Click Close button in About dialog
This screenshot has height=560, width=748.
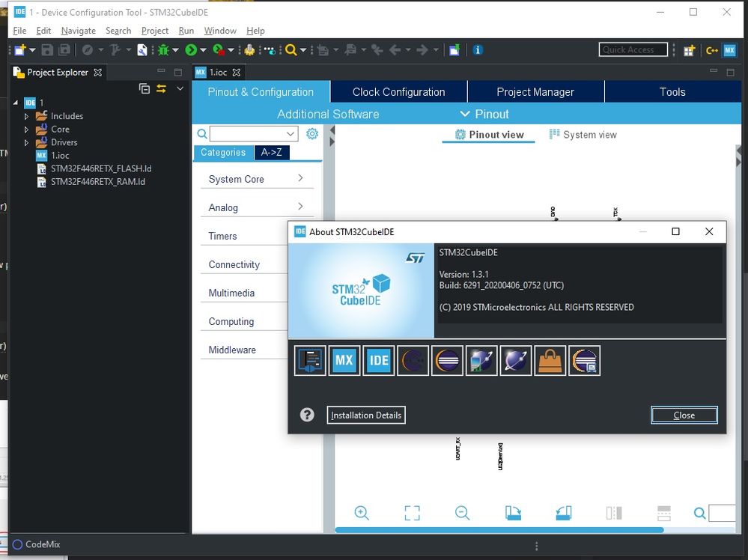[x=684, y=415]
